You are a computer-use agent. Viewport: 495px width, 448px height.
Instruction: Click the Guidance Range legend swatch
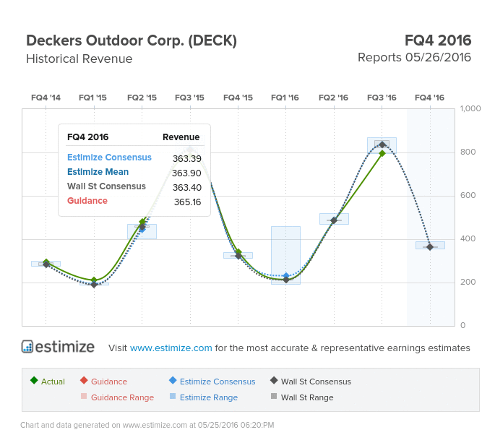tap(84, 396)
